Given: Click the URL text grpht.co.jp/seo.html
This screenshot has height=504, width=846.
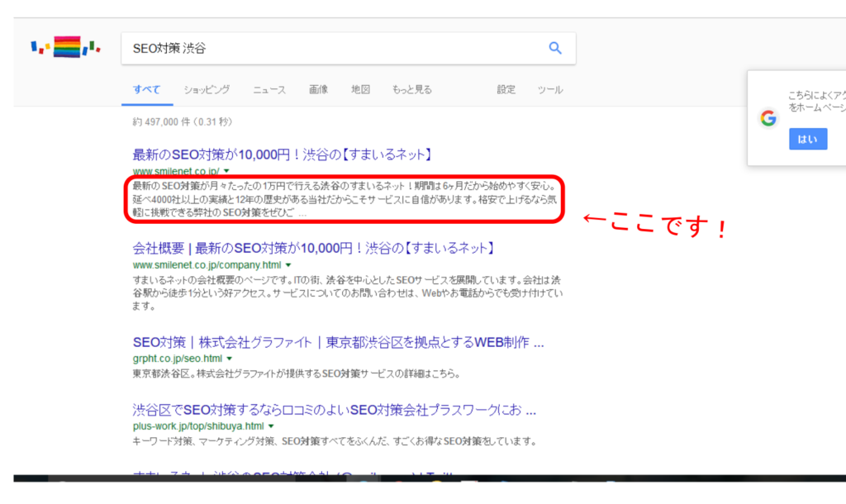Looking at the screenshot, I should click(x=178, y=359).
